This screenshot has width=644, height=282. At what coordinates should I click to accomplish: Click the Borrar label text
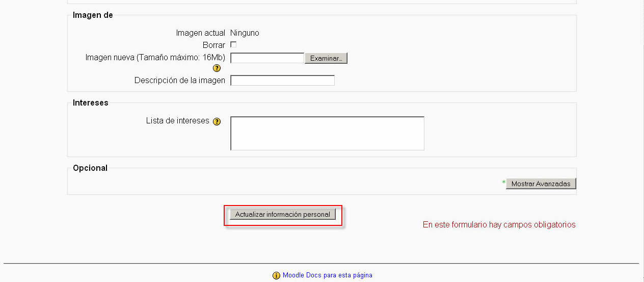point(213,45)
